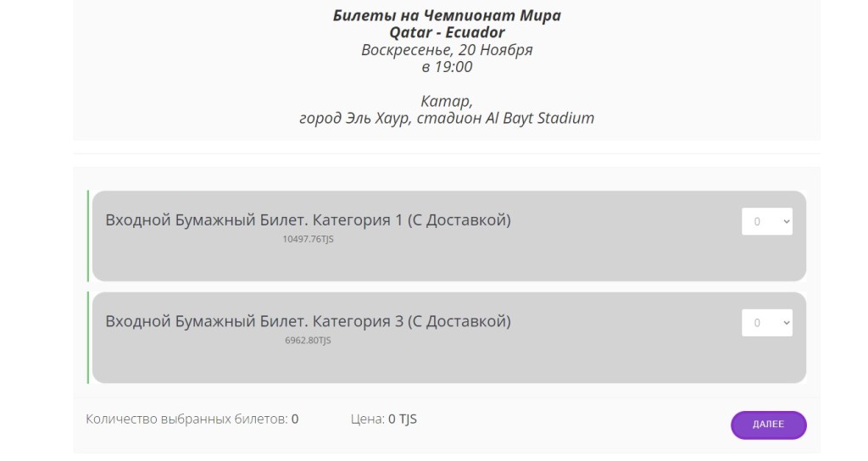Click the chevron arrow in Категория 3 selector
The width and height of the screenshot is (868, 461).
(x=786, y=323)
